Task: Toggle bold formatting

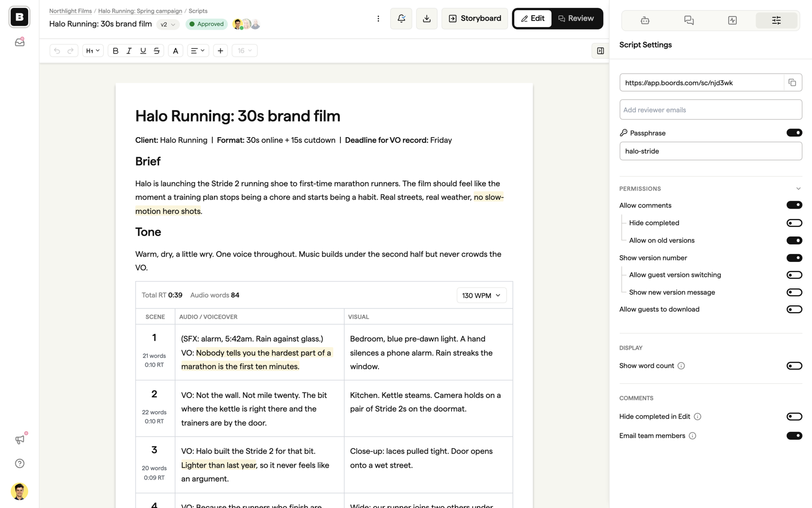Action: click(x=115, y=51)
